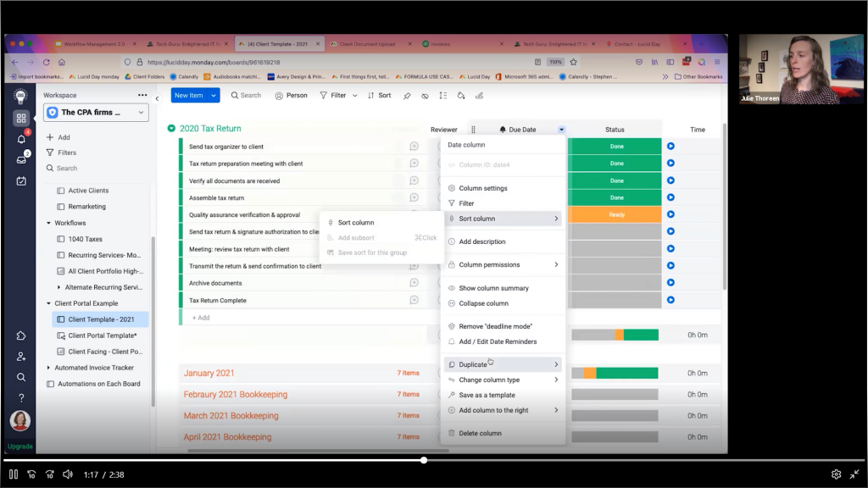The image size is (868, 488).
Task: Click the workspace options three dots
Action: click(x=142, y=95)
